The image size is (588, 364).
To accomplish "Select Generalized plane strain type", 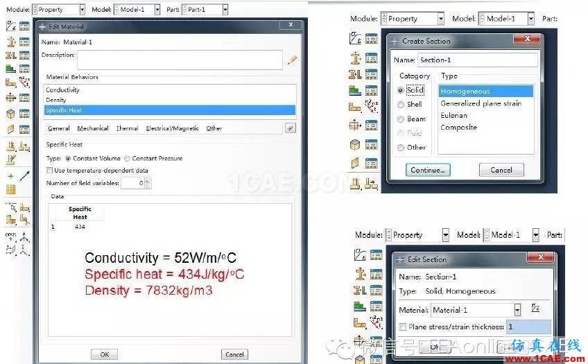I will pyautogui.click(x=485, y=103).
